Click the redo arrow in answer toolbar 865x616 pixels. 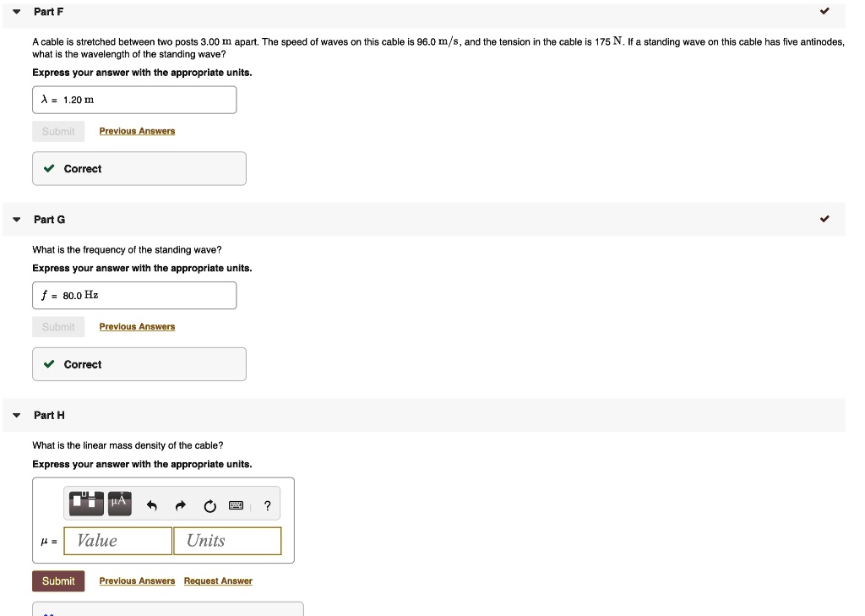pos(180,506)
